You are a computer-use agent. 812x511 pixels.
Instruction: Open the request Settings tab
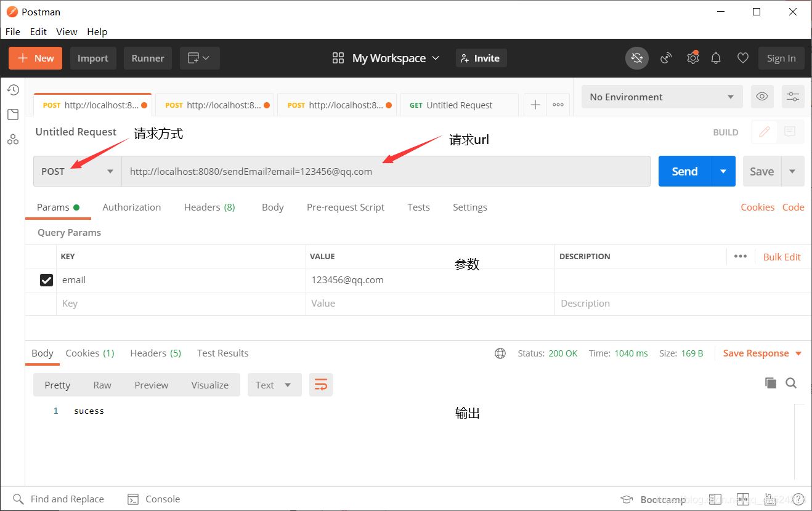click(470, 207)
